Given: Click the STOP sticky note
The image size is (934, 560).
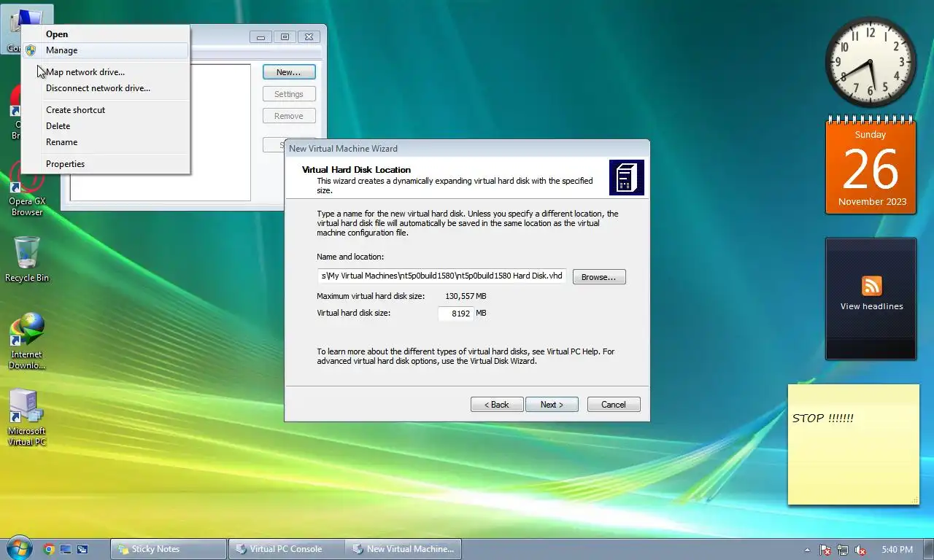Looking at the screenshot, I should tap(853, 444).
